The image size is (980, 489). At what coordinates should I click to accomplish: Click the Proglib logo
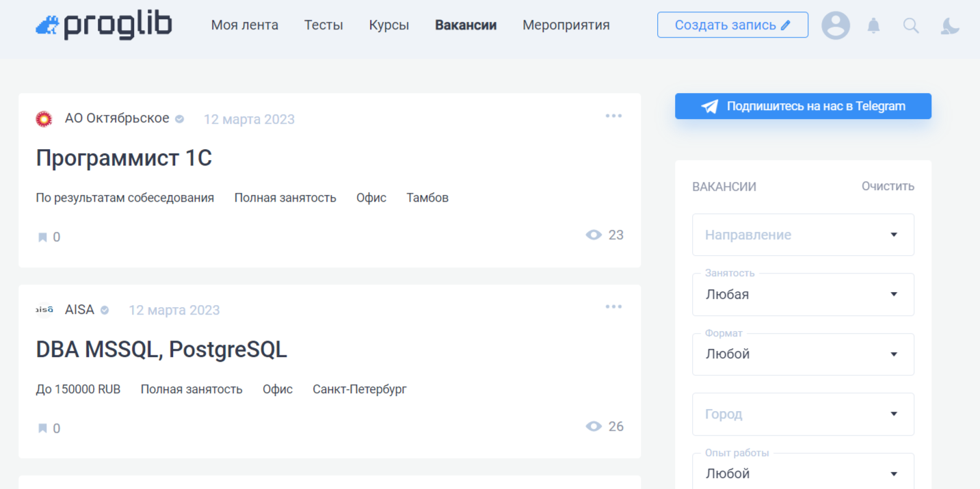(x=103, y=25)
